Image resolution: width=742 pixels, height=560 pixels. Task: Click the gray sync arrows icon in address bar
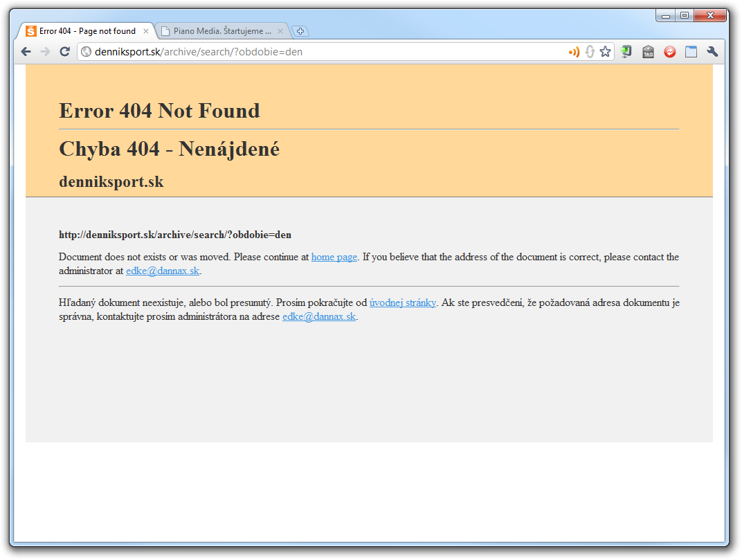[590, 52]
